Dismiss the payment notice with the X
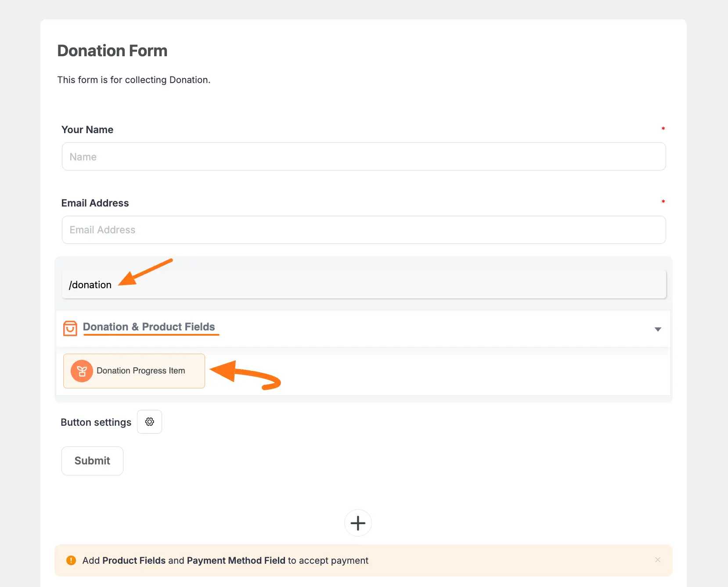728x587 pixels. coord(658,560)
